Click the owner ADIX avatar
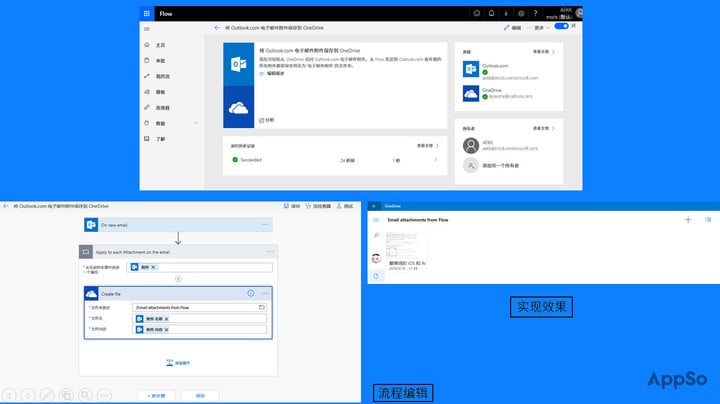The height and width of the screenshot is (404, 720). click(471, 146)
